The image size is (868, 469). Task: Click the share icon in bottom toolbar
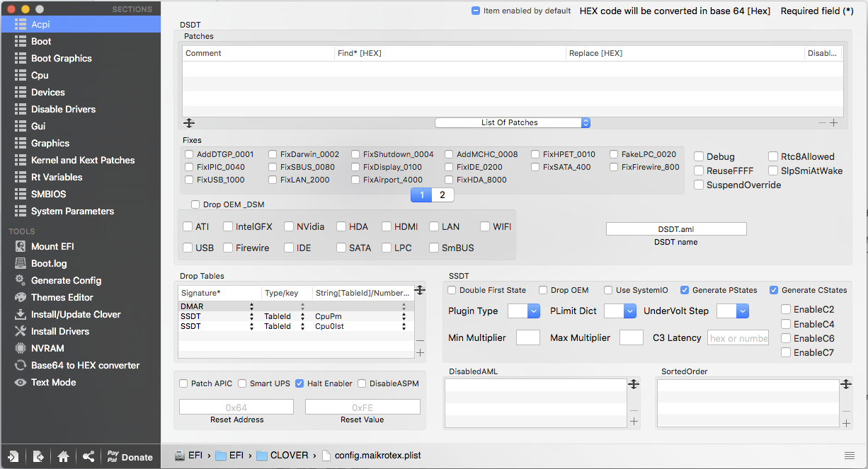click(88, 456)
